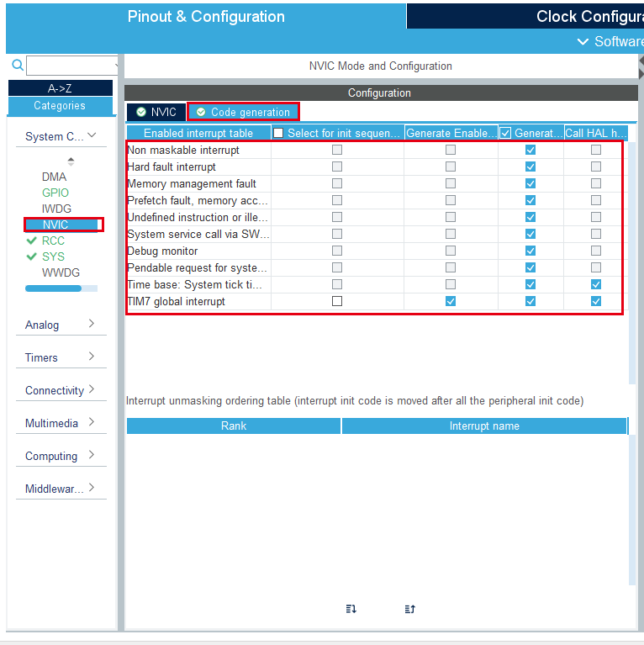This screenshot has width=644, height=645.
Task: Click the green check icon beside SYS
Action: 32,256
